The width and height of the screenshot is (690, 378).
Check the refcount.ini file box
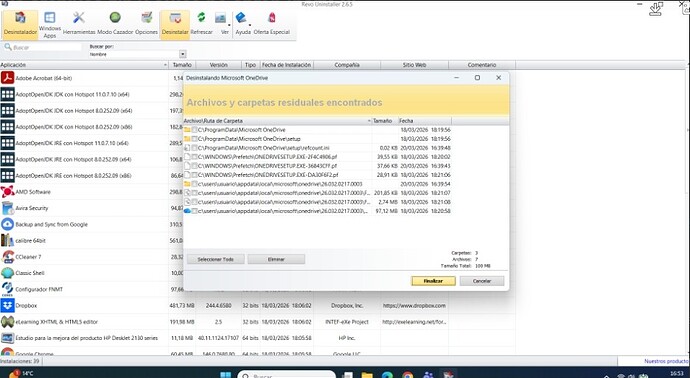tap(194, 148)
